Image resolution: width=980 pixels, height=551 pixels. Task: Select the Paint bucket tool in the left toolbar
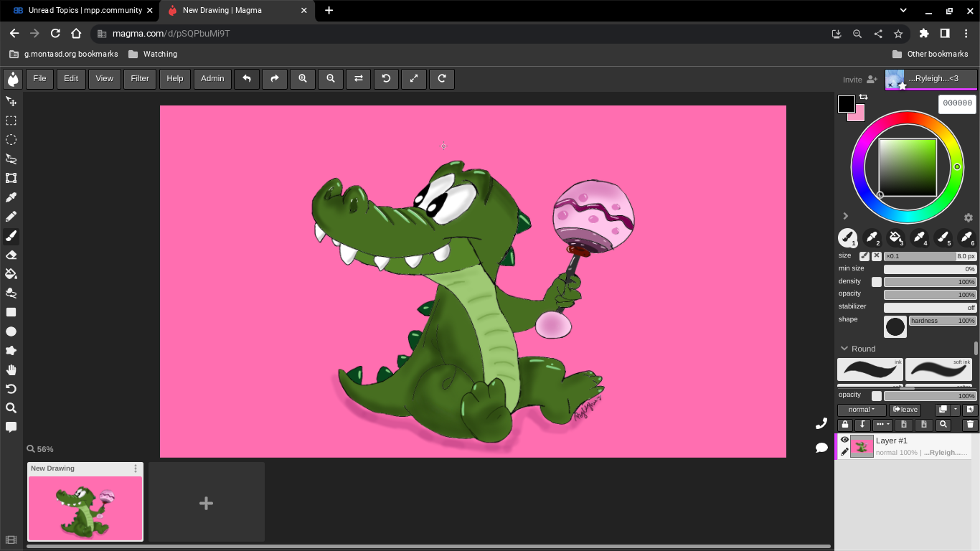click(11, 274)
